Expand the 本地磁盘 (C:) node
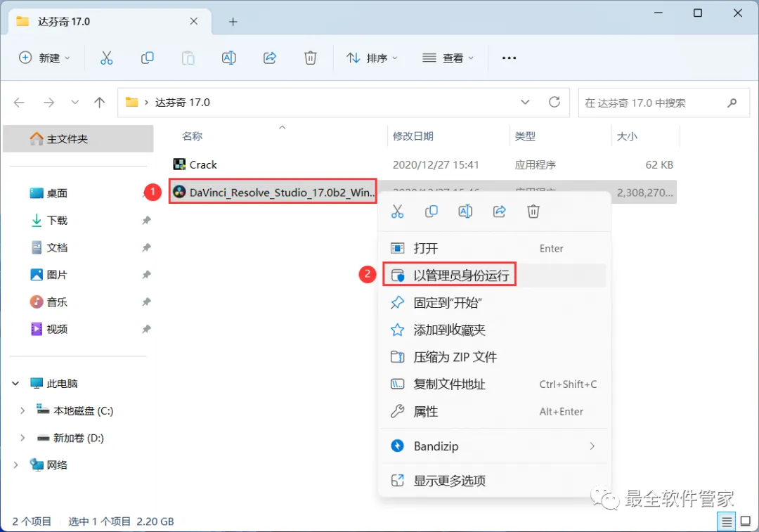Viewport: 759px width, 532px height. [22, 410]
